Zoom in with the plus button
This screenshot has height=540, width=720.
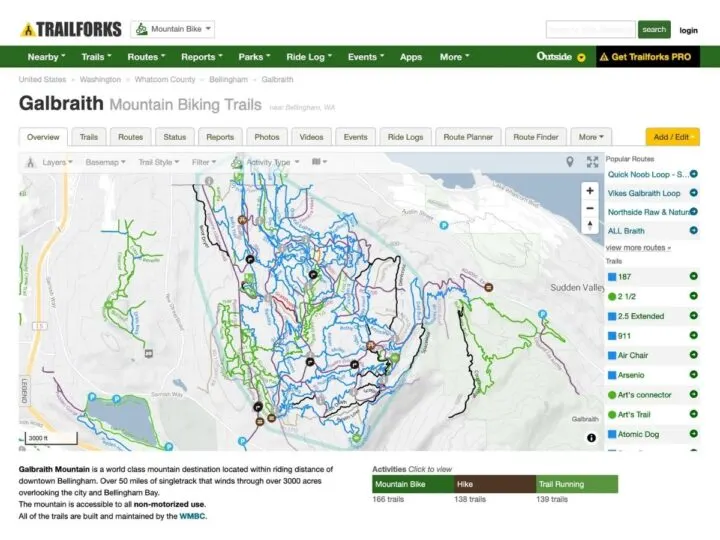tap(590, 191)
